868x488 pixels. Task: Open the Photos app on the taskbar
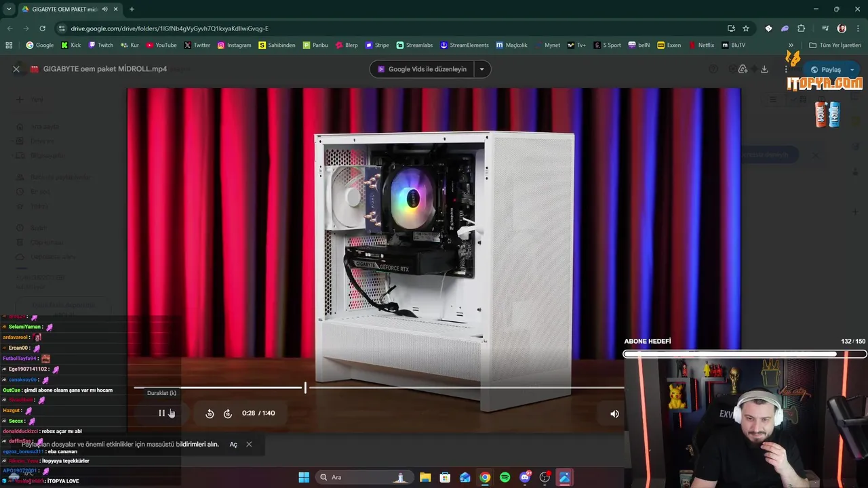tap(564, 477)
